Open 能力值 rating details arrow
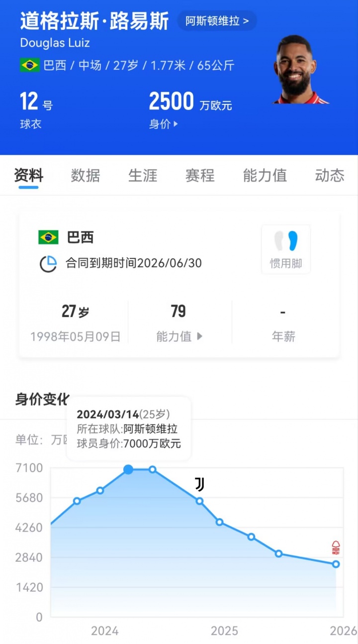 [x=199, y=336]
